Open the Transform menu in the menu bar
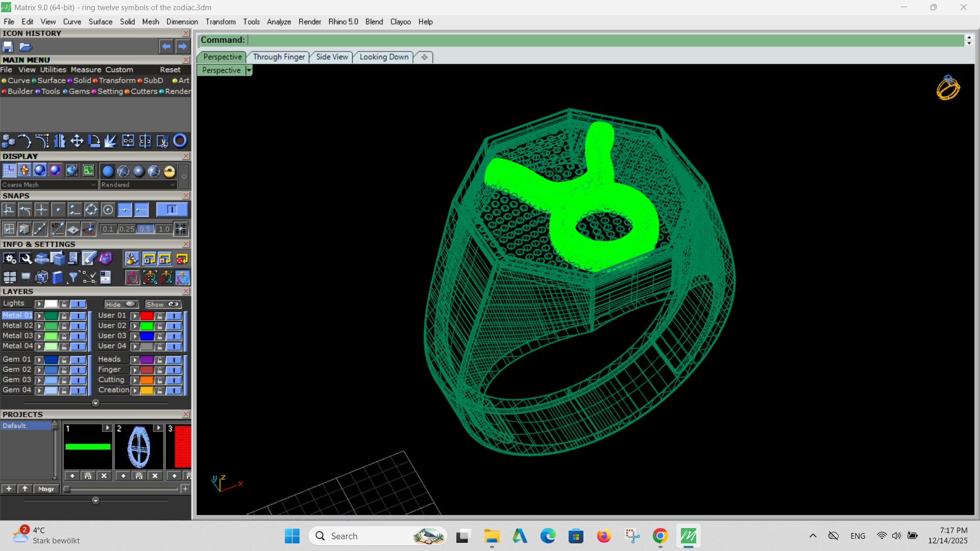 220,22
